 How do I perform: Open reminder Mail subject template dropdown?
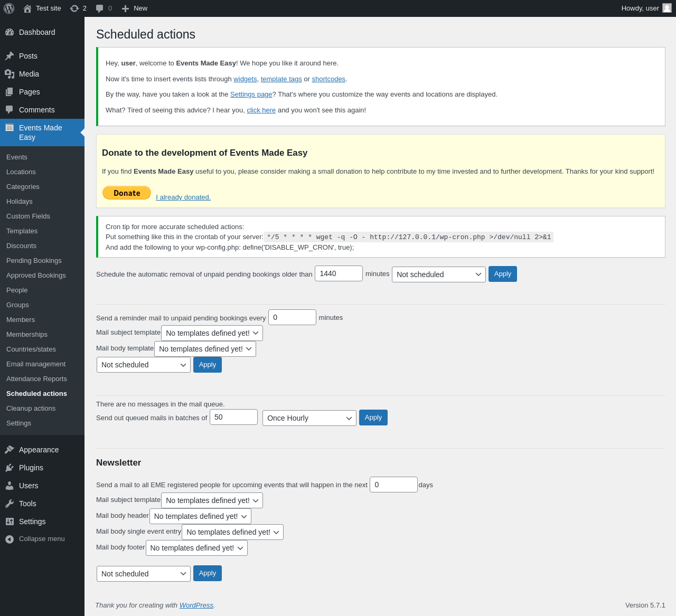tap(212, 333)
